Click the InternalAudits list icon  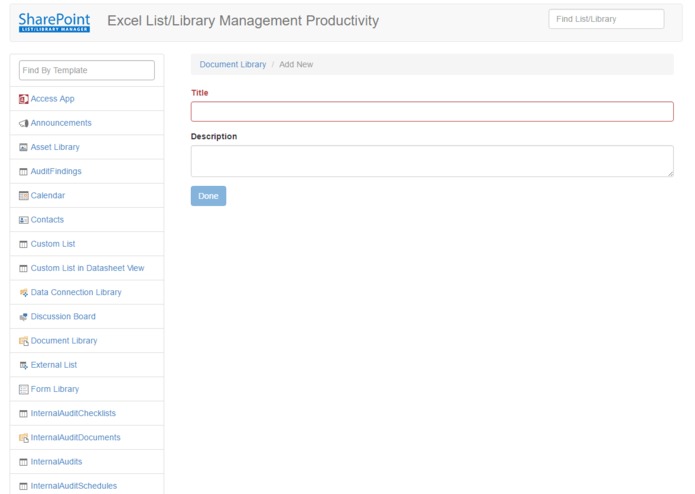23,462
